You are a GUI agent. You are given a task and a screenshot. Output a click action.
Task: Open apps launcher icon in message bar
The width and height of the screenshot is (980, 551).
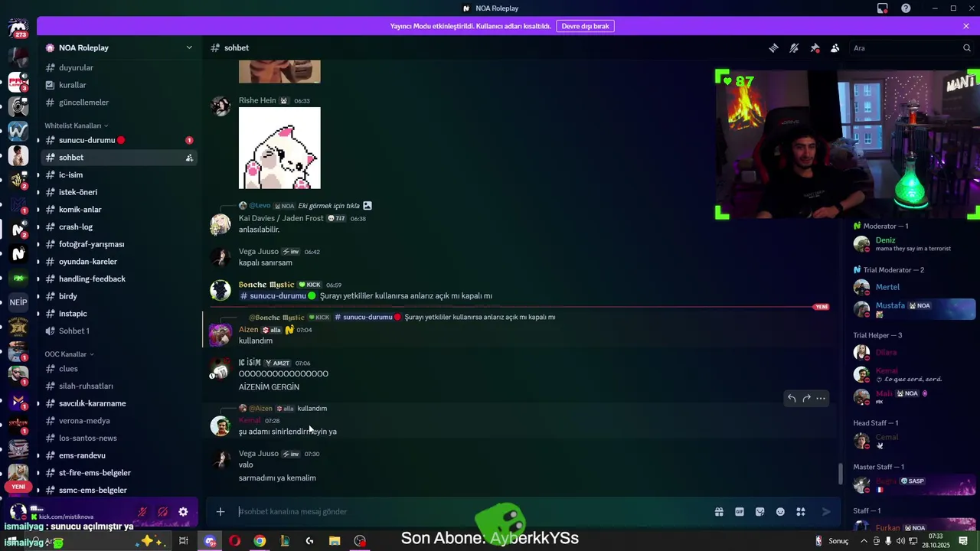click(x=801, y=511)
